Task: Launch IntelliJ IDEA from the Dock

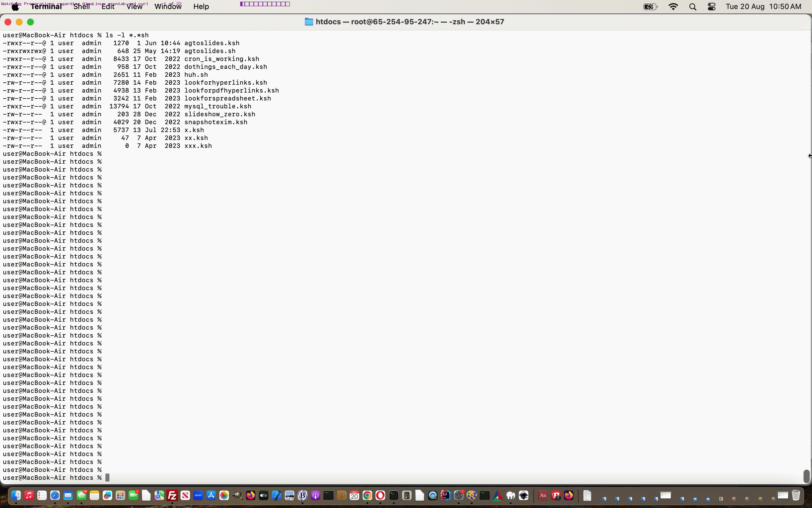Action: [445, 495]
